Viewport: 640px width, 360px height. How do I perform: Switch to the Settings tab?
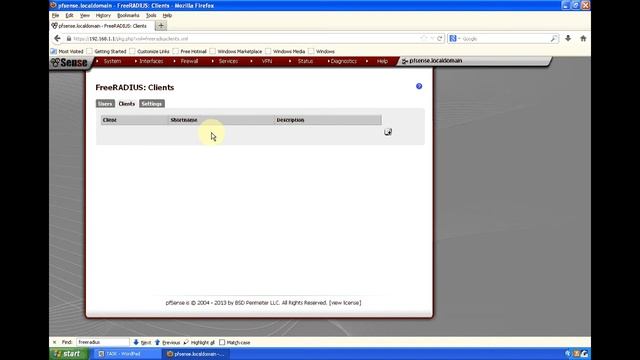(151, 104)
